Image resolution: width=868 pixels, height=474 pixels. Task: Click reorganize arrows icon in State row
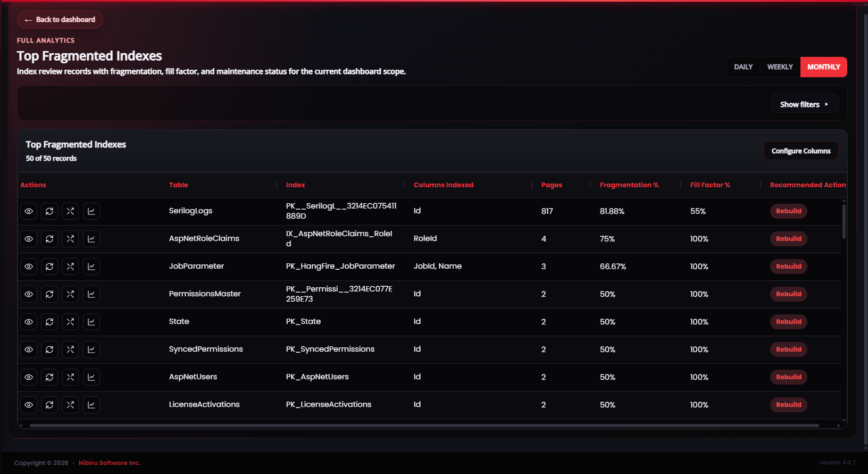click(70, 322)
